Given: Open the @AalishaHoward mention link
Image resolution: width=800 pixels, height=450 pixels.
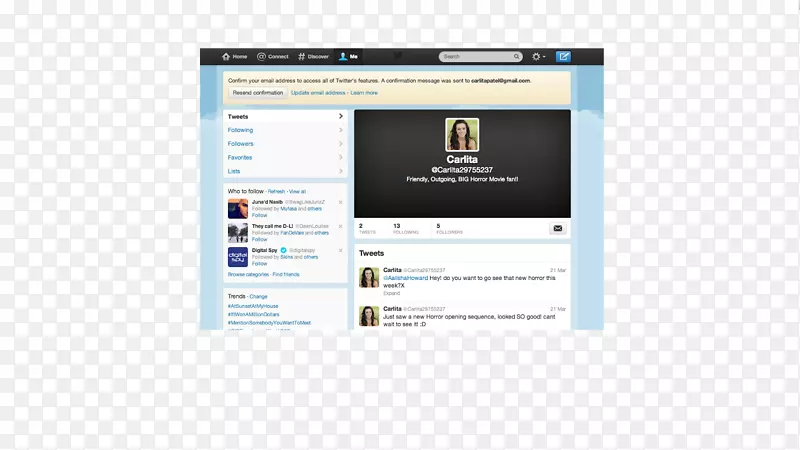Looking at the screenshot, I should (406, 278).
